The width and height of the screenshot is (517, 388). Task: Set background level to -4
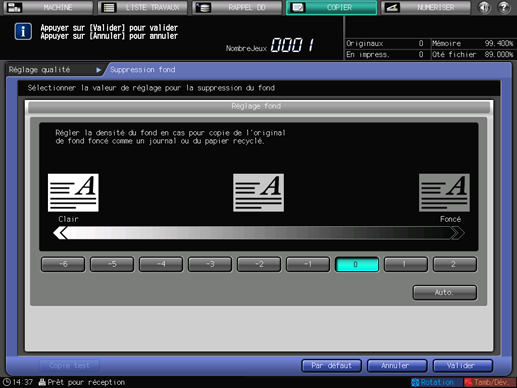pos(161,264)
